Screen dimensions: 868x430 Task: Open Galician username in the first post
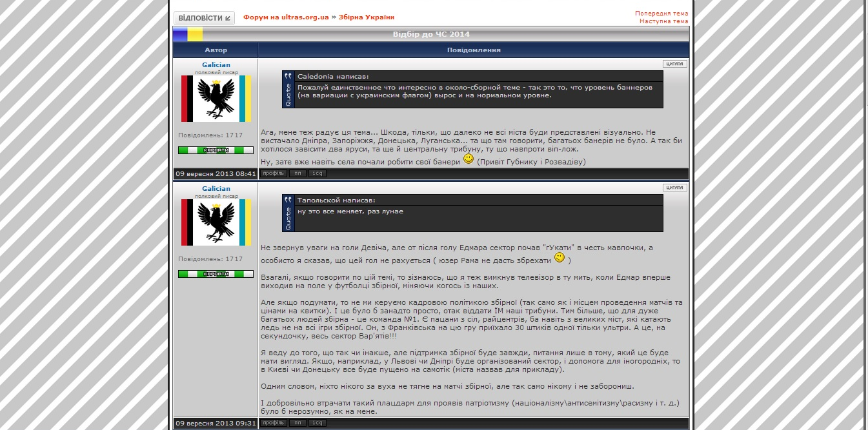[x=216, y=65]
